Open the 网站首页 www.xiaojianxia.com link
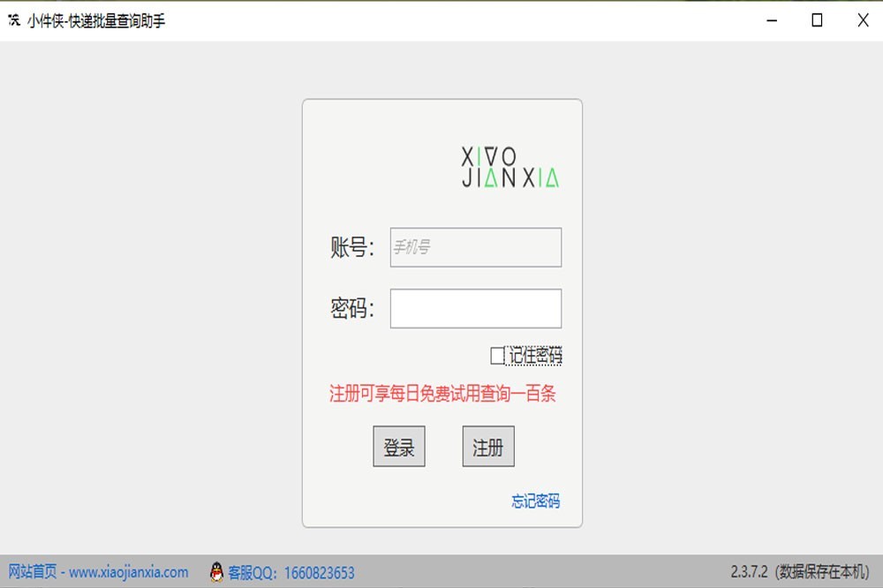883x588 pixels. point(98,572)
